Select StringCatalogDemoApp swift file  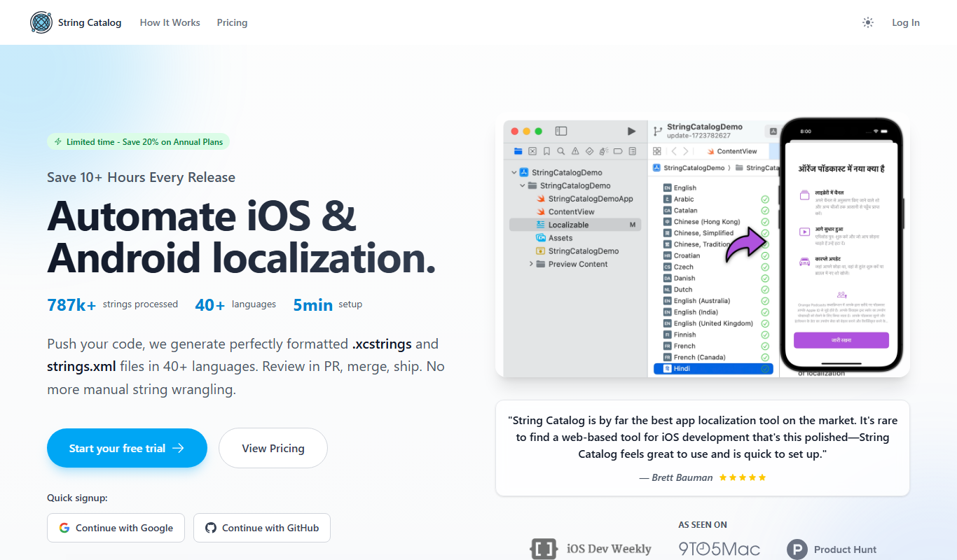pyautogui.click(x=584, y=199)
